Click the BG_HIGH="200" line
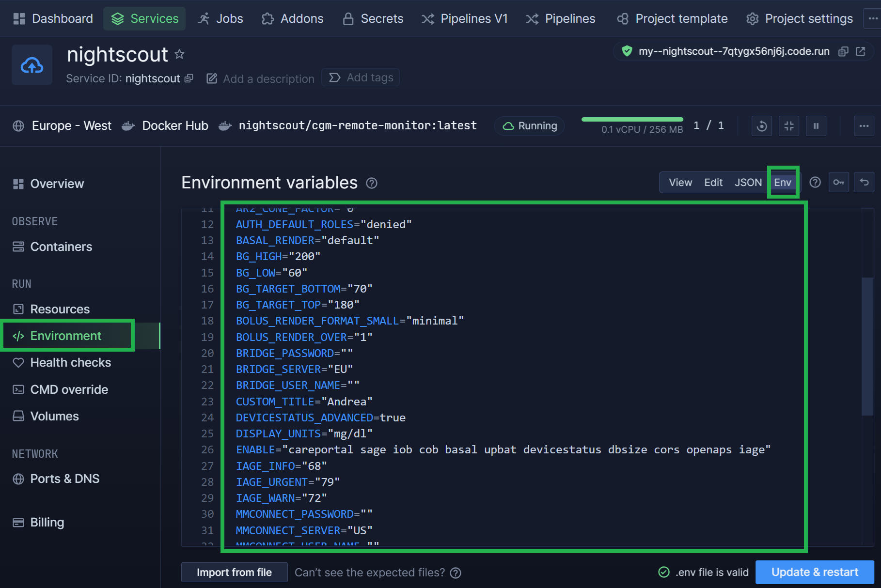 (278, 257)
